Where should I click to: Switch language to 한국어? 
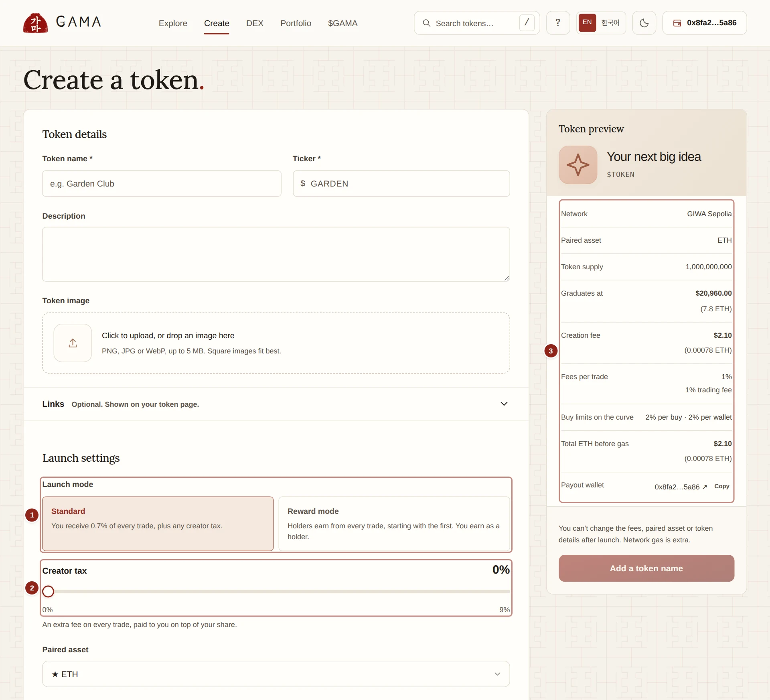[x=610, y=23]
